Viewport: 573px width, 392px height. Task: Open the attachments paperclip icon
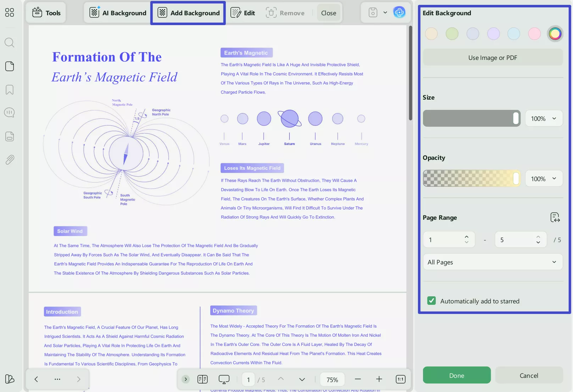coord(10,160)
